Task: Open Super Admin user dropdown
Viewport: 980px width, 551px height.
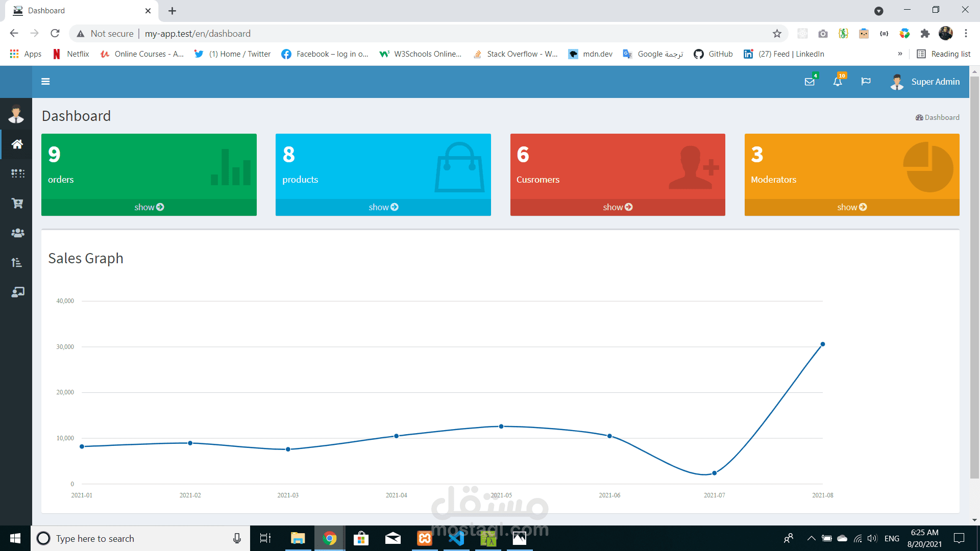Action: pos(925,82)
